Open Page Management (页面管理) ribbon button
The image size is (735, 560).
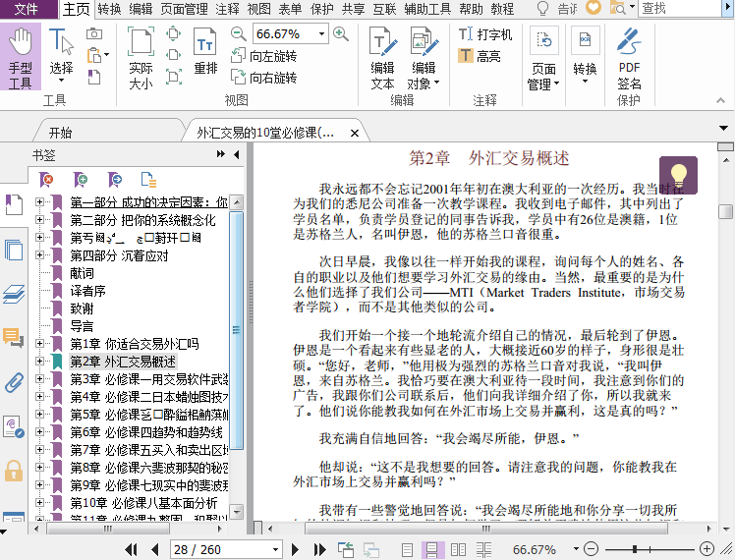coord(543,58)
